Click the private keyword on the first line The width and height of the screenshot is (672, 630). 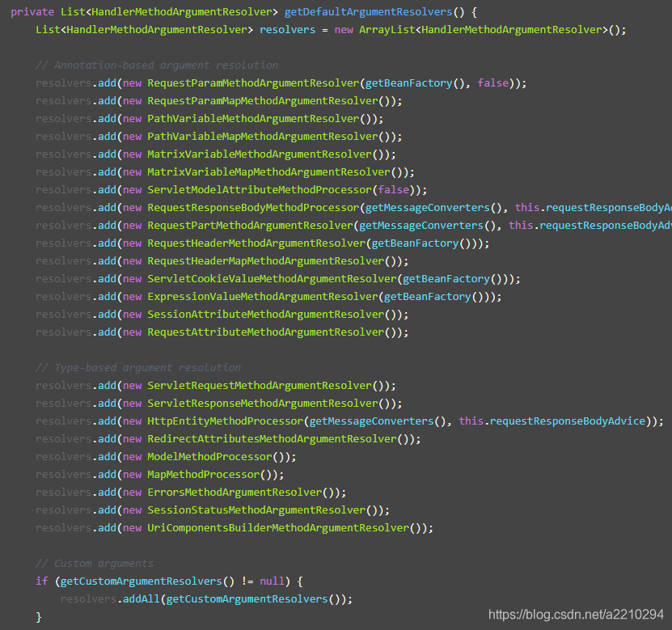pyautogui.click(x=31, y=11)
